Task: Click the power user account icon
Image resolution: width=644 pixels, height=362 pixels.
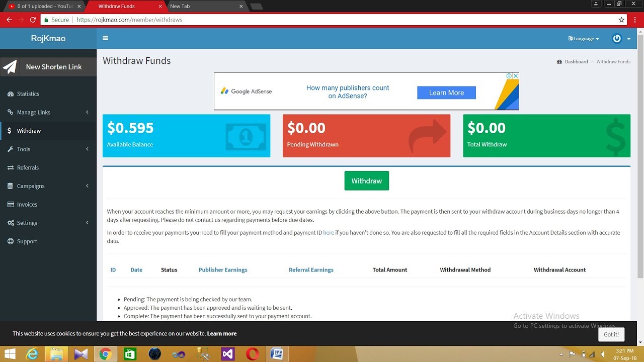Action: (617, 39)
